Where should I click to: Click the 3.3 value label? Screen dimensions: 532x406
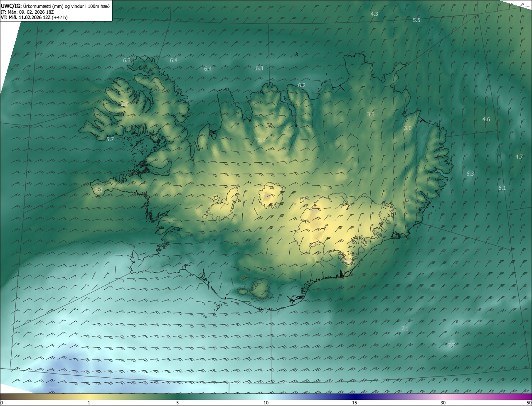[x=371, y=115]
